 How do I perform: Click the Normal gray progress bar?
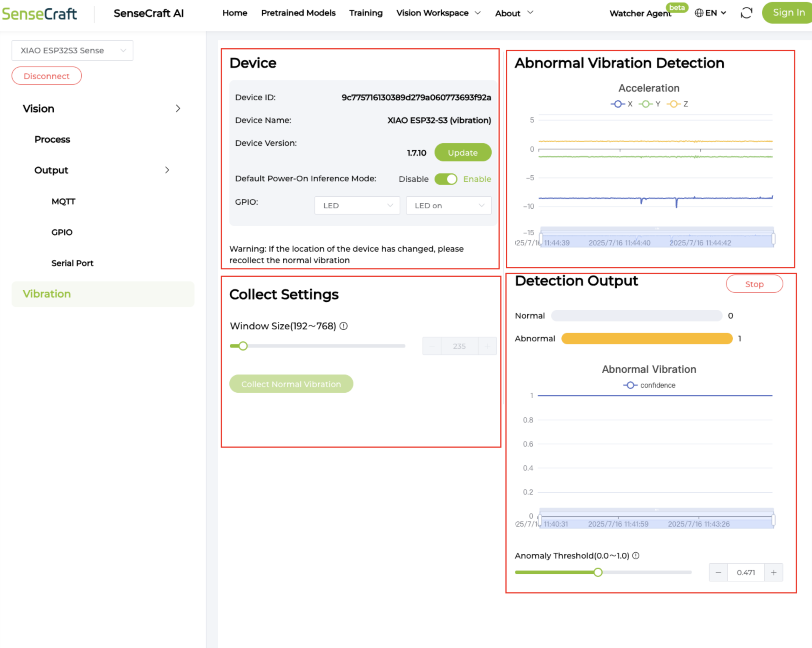click(637, 315)
